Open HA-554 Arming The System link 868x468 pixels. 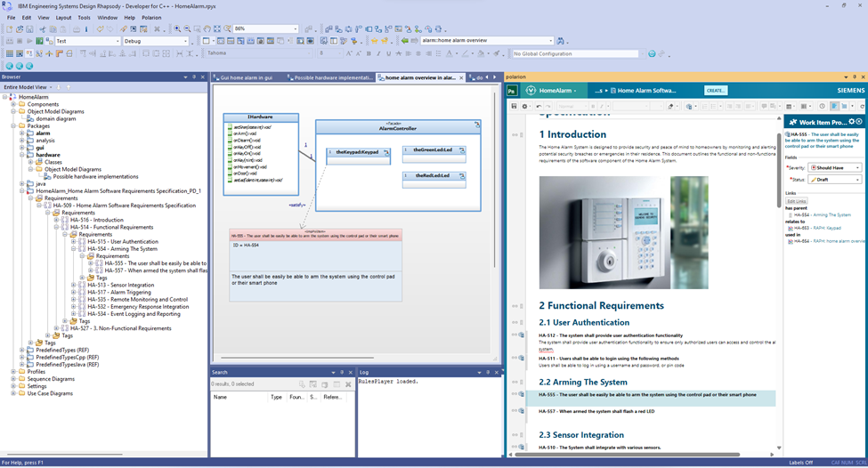(822, 214)
